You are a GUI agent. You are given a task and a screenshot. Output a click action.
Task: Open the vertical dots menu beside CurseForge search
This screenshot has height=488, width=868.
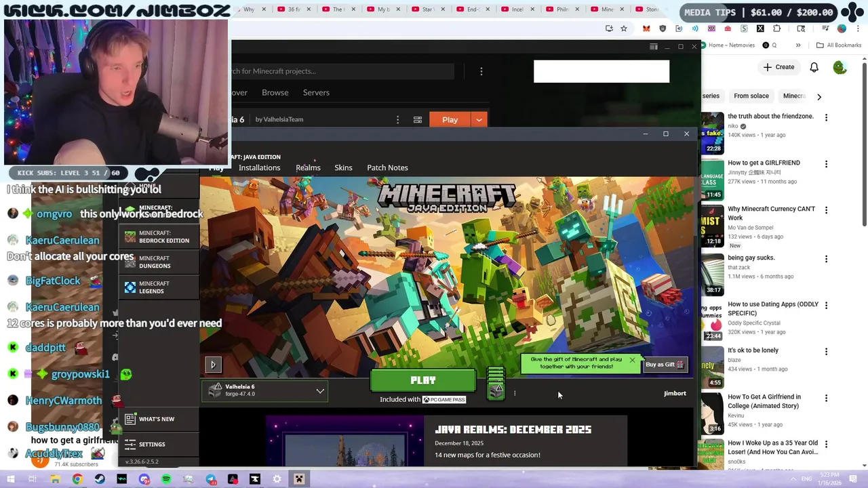(481, 71)
